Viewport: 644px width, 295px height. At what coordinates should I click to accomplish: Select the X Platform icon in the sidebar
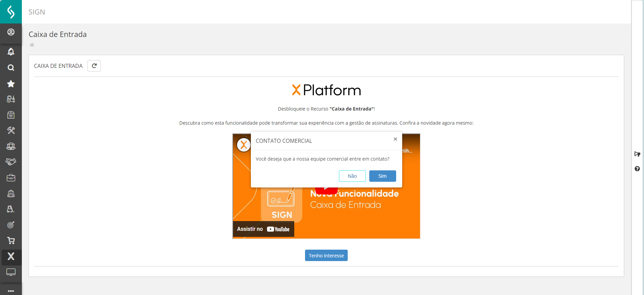pyautogui.click(x=11, y=256)
